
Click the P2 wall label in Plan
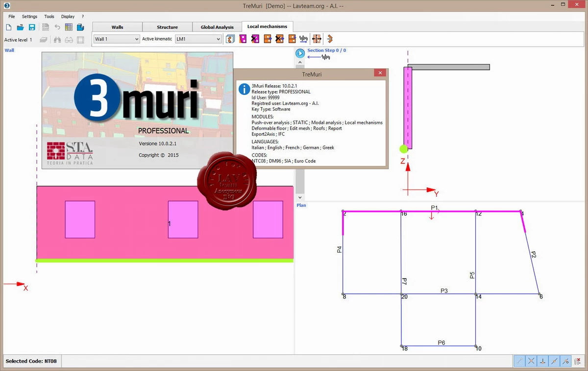coord(534,255)
